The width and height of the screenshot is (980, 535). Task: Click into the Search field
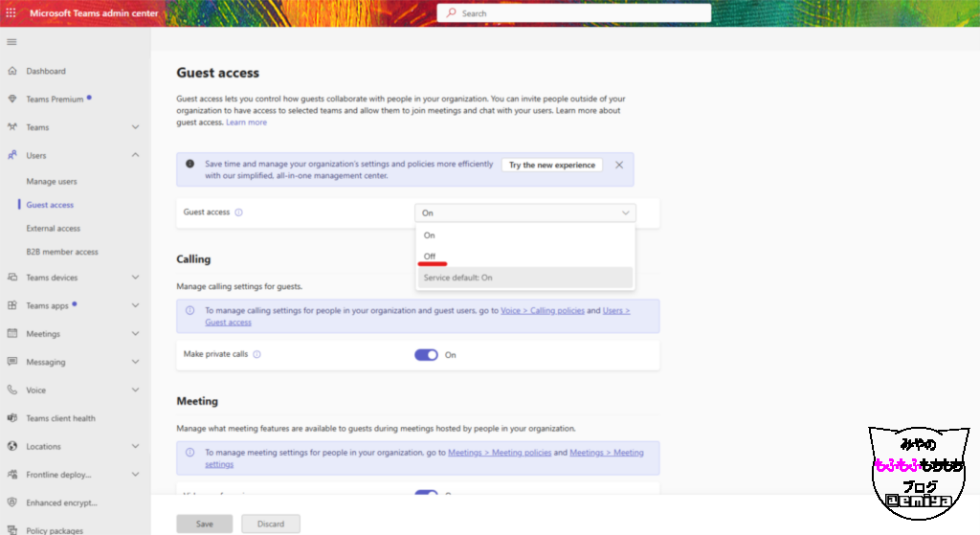pyautogui.click(x=574, y=13)
